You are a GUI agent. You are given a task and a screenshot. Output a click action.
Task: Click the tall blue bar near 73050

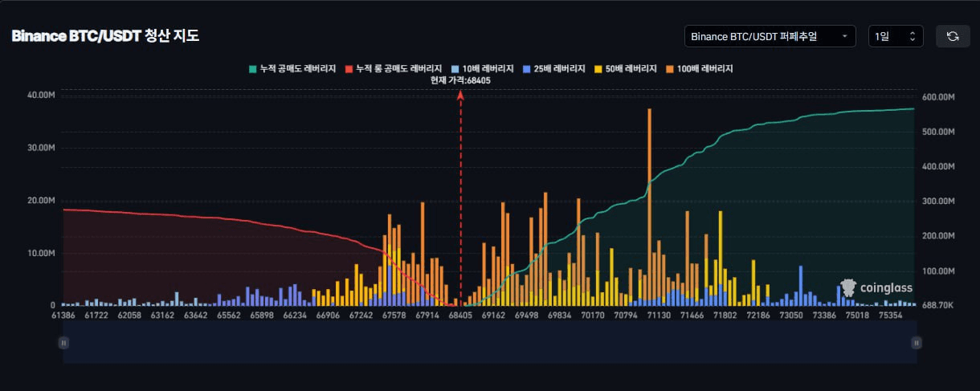[800, 285]
